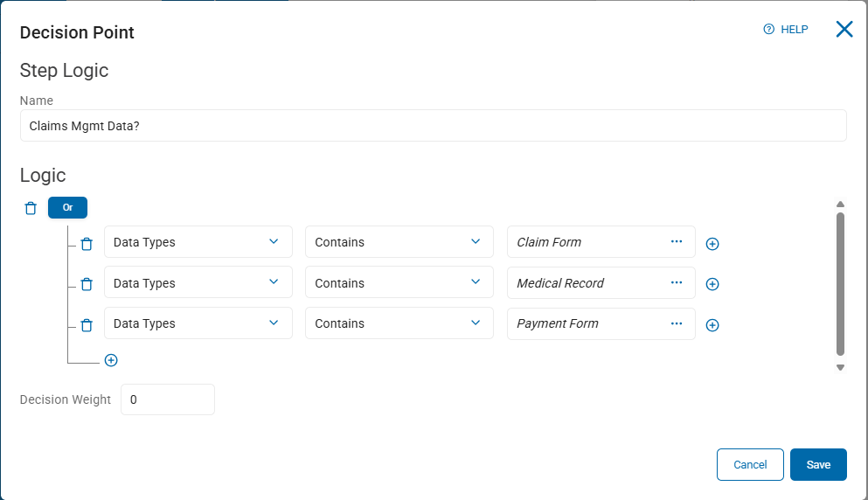Add condition after Claim Form row
The height and width of the screenshot is (500, 868).
tap(712, 244)
